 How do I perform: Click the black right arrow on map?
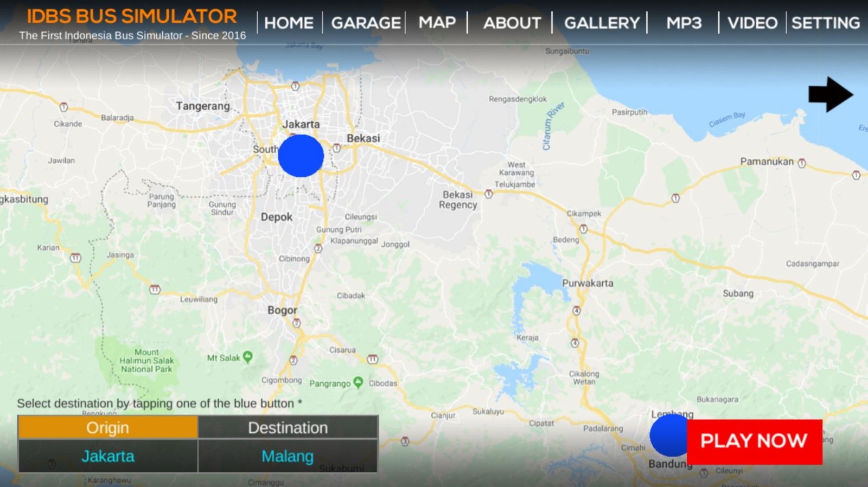point(830,94)
